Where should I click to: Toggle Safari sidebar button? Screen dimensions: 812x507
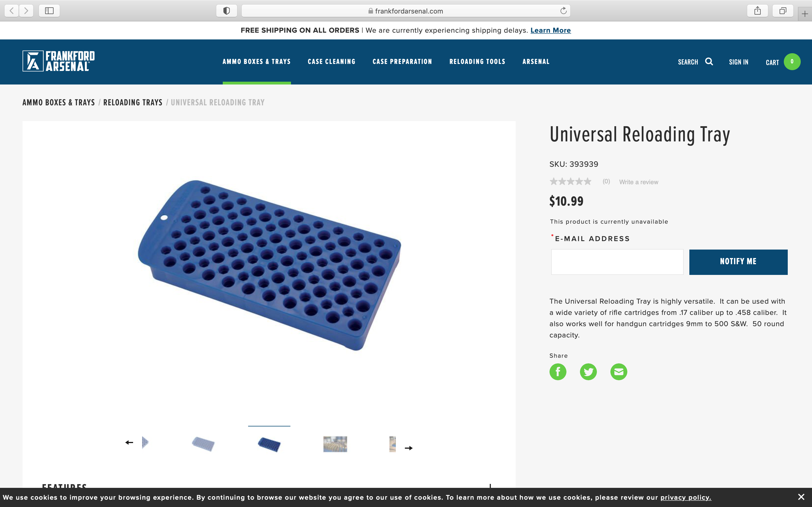(49, 11)
